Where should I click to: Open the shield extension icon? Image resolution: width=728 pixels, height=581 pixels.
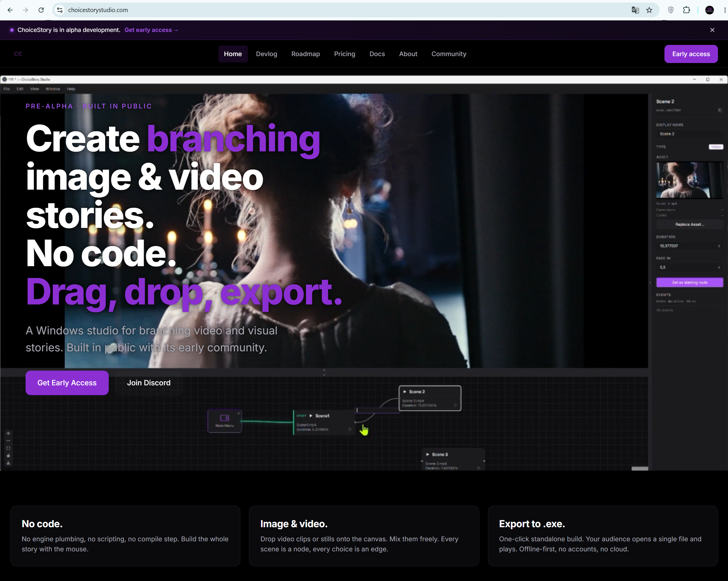click(x=671, y=10)
